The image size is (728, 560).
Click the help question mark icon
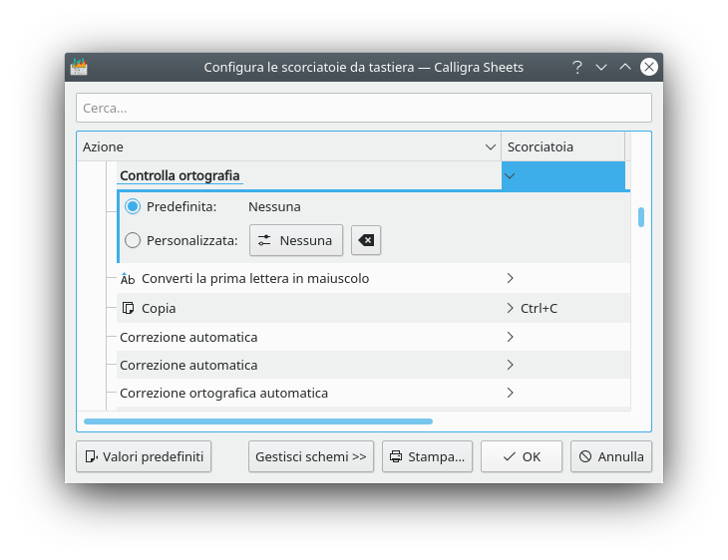[x=576, y=67]
